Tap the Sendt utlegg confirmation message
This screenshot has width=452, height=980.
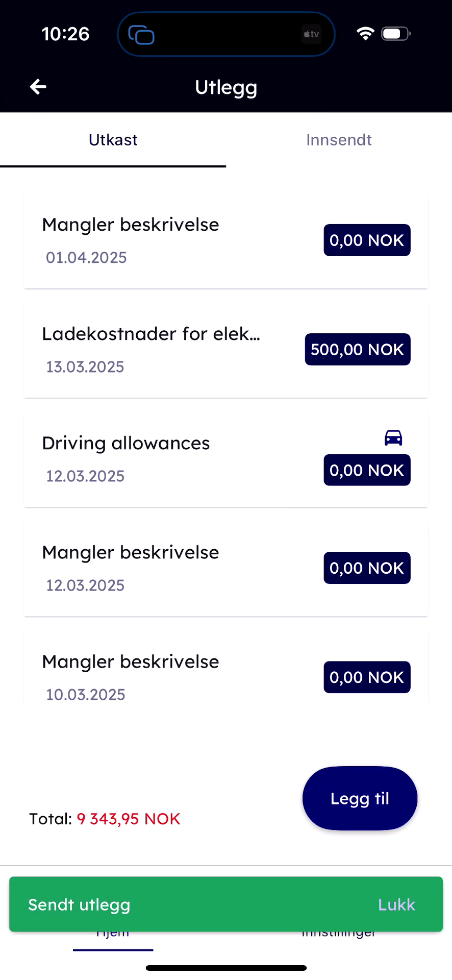[x=80, y=904]
